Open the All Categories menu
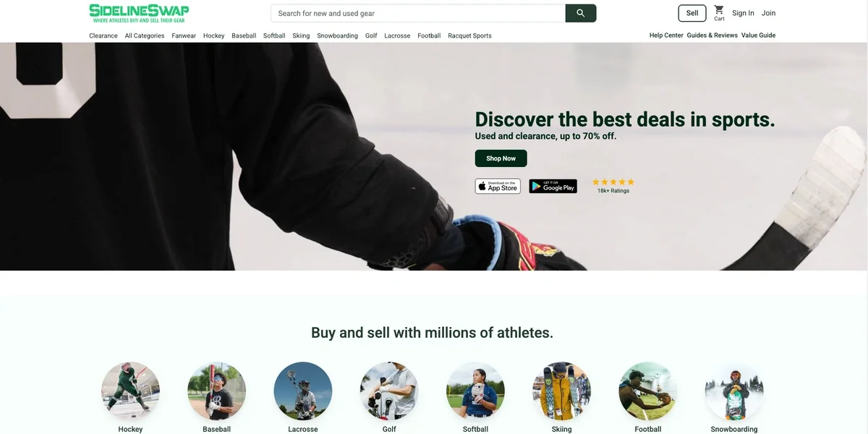The image size is (868, 434). point(145,35)
